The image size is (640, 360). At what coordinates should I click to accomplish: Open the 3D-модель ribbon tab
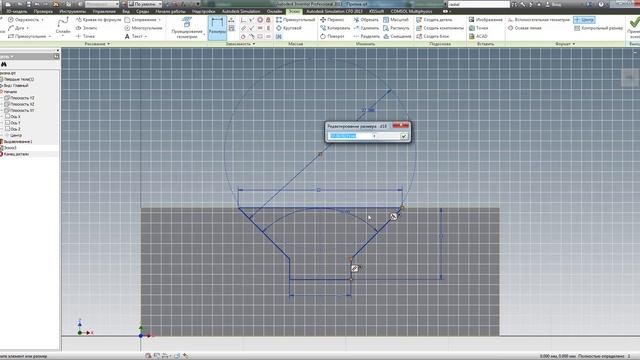click(x=17, y=11)
